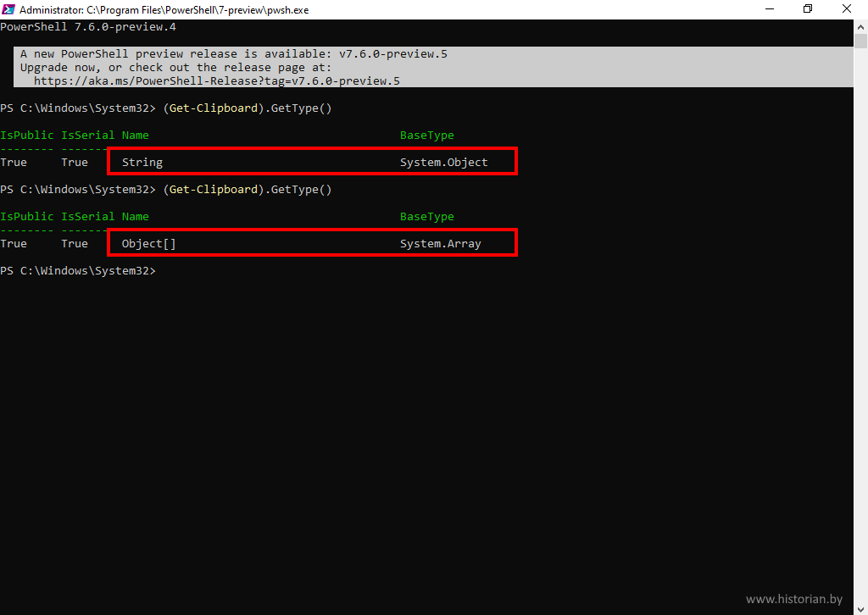The width and height of the screenshot is (868, 615).
Task: Maximize the PowerShell console window
Action: (808, 9)
